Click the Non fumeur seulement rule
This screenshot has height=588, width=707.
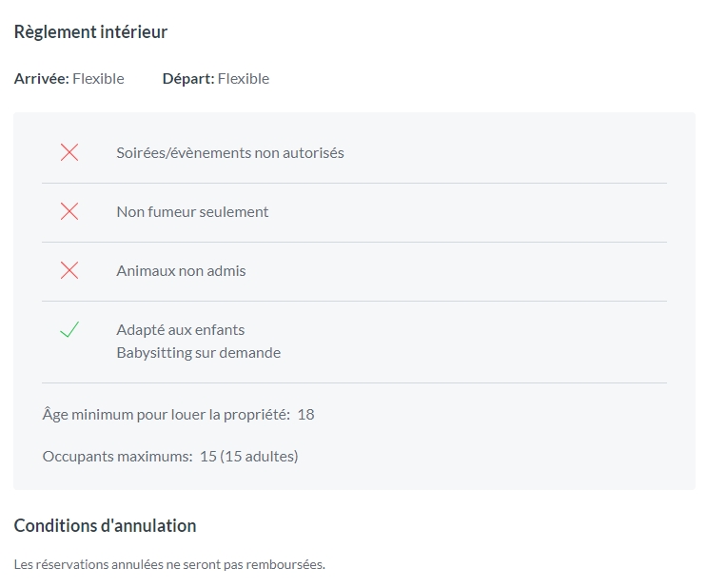coord(192,212)
